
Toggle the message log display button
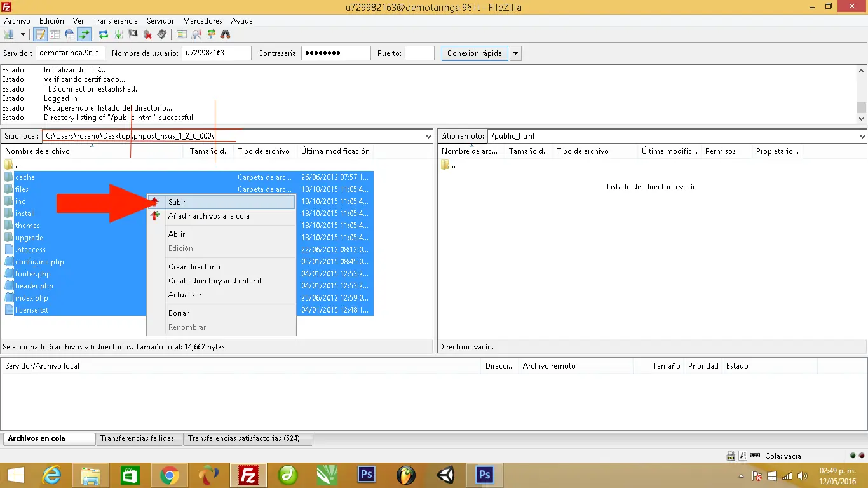click(x=41, y=34)
